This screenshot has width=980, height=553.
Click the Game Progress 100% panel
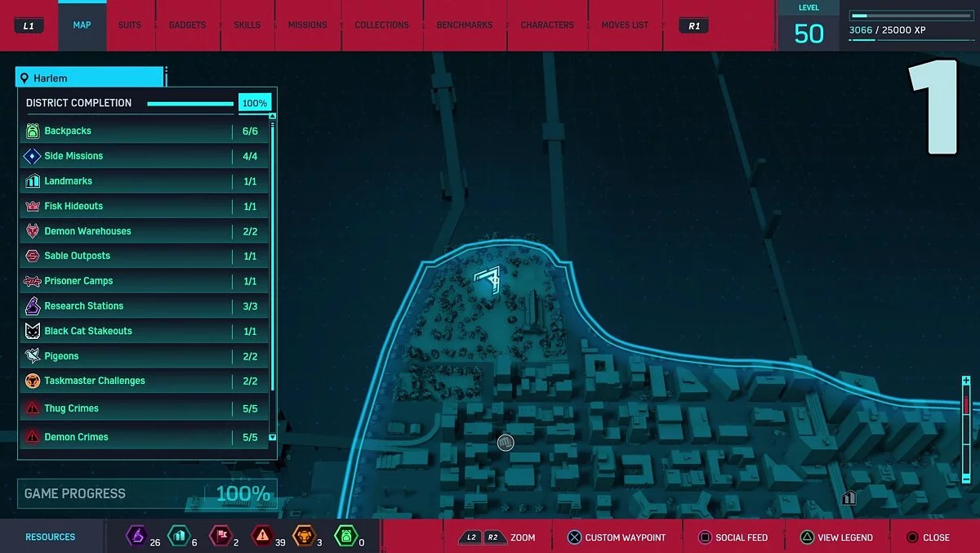147,493
